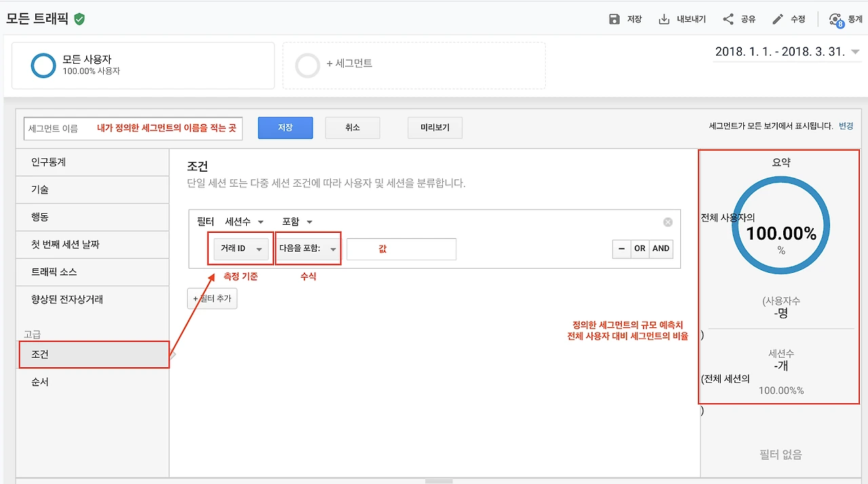Click the AND condition button
Screen dimensions: 868x484
point(661,248)
